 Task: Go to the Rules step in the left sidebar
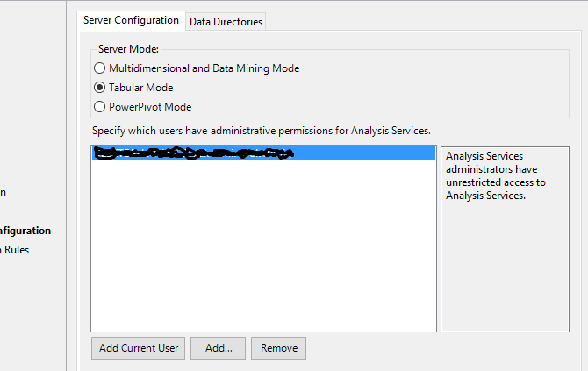pyautogui.click(x=15, y=250)
